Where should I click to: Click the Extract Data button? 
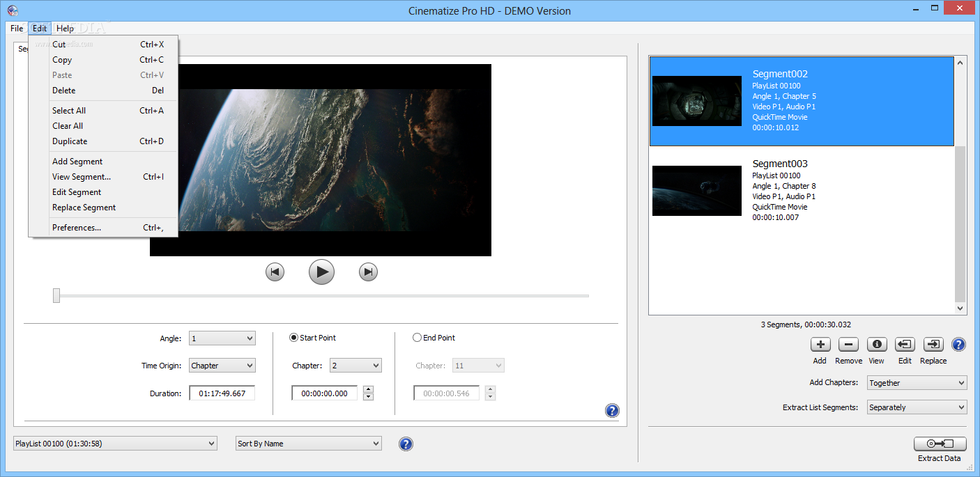point(940,444)
